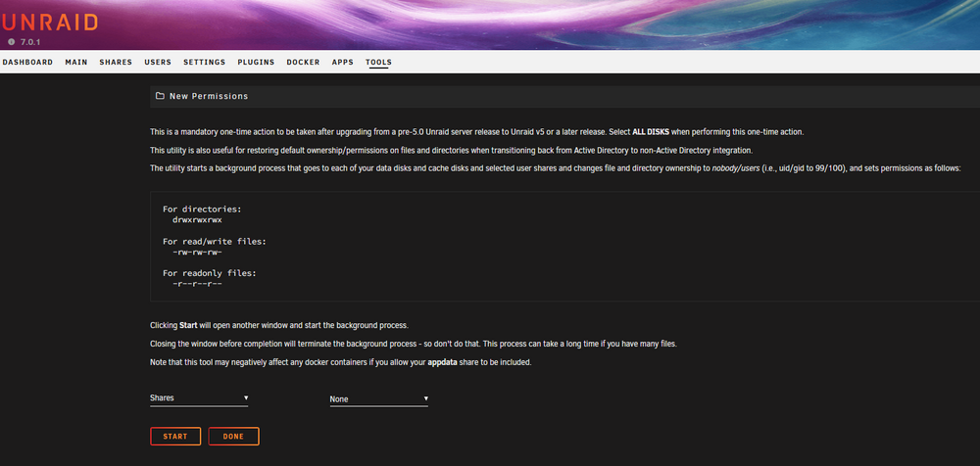Viewport: 980px width, 466px height.
Task: Open the Shares dropdown selector
Action: [199, 397]
